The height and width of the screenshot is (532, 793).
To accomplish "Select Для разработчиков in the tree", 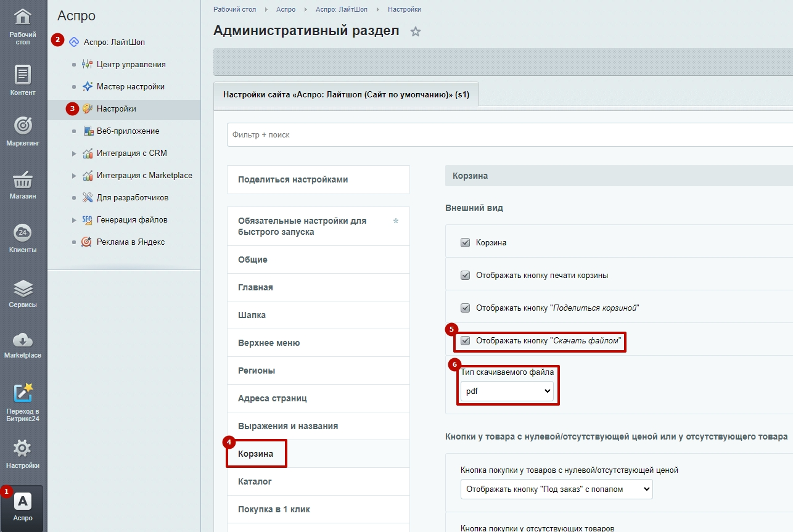I will (133, 197).
